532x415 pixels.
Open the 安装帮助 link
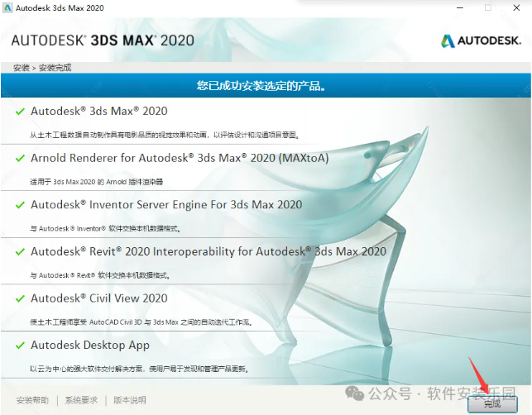pos(32,400)
